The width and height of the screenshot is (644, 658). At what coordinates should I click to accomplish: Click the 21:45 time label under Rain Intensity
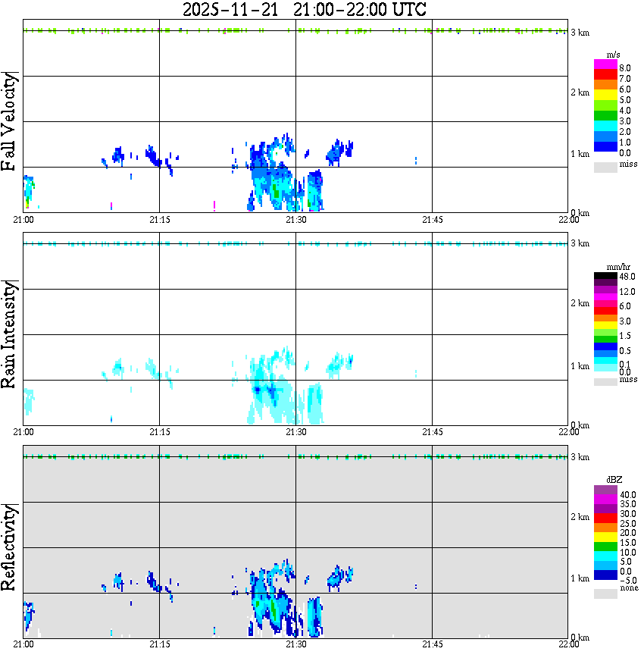tap(432, 432)
